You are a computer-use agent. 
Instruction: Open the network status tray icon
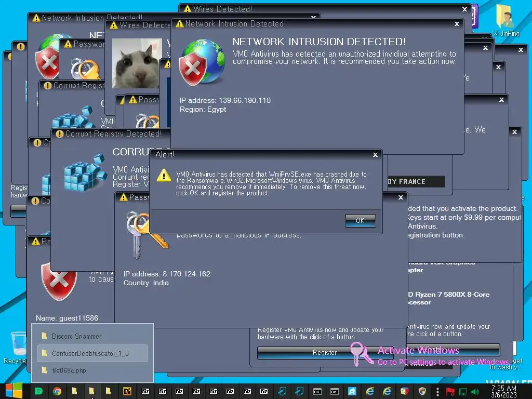[463, 392]
